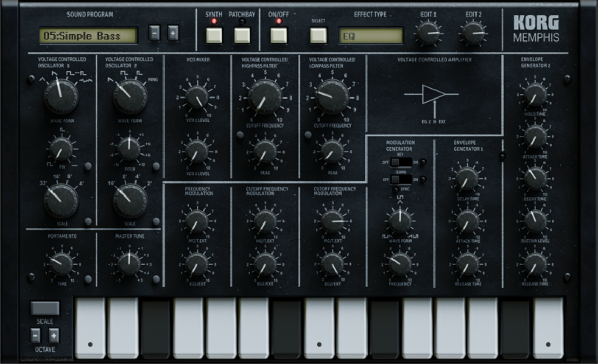Click the Oscillator 2 pitch knob
The width and height of the screenshot is (598, 364).
[x=129, y=148]
